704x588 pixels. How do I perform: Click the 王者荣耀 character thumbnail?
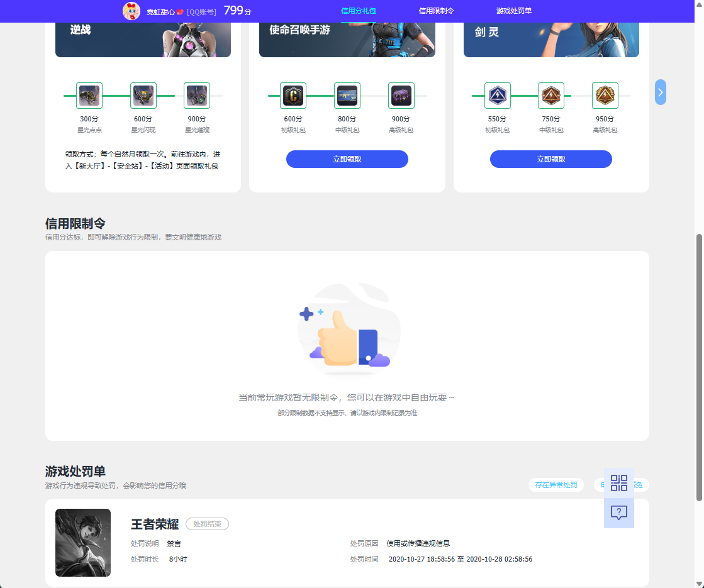point(83,543)
